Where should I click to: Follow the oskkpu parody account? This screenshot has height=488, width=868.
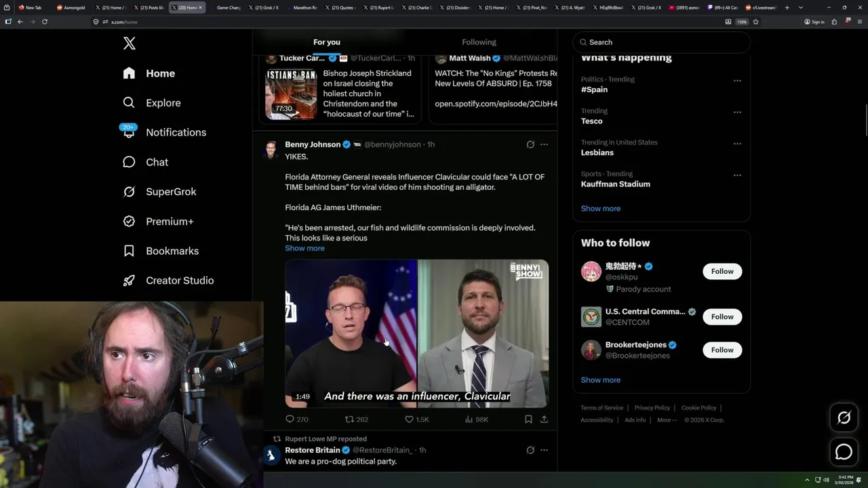(x=722, y=271)
